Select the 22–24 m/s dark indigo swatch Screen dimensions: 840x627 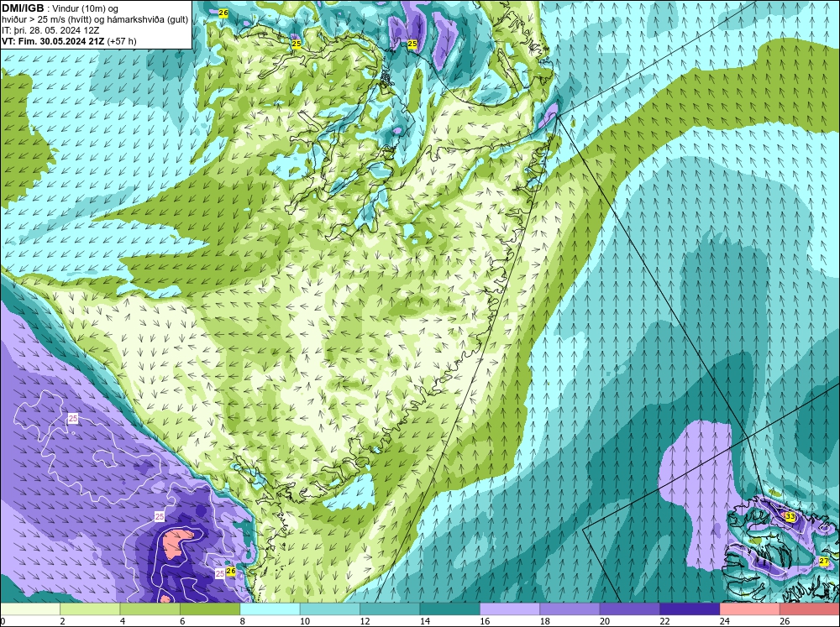click(690, 609)
